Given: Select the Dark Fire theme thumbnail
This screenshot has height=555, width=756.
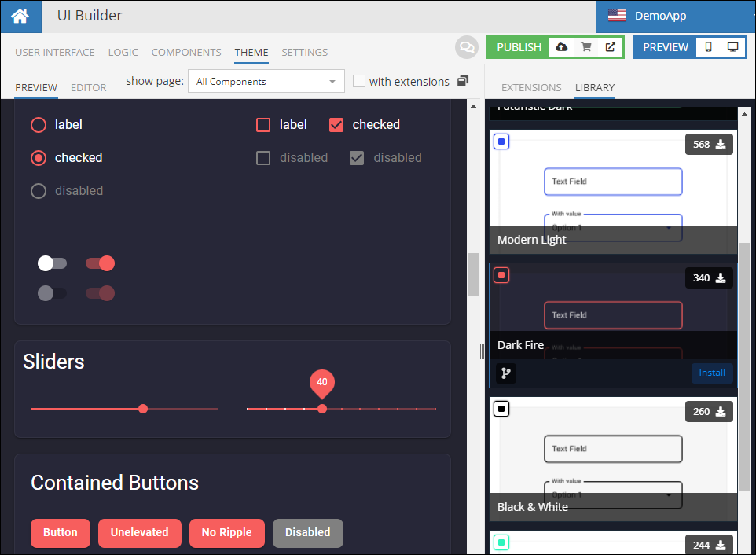Looking at the screenshot, I should tap(613, 325).
